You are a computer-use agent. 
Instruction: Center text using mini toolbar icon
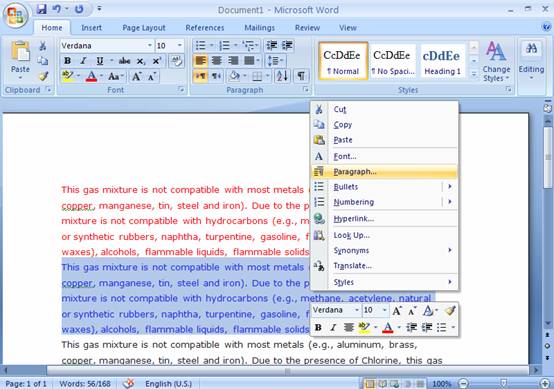pos(348,328)
